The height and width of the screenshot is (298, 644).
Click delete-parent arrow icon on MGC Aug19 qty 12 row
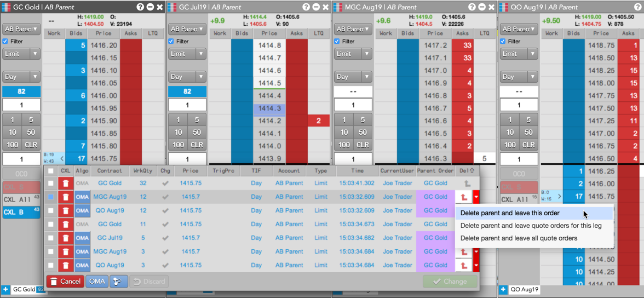coord(464,197)
